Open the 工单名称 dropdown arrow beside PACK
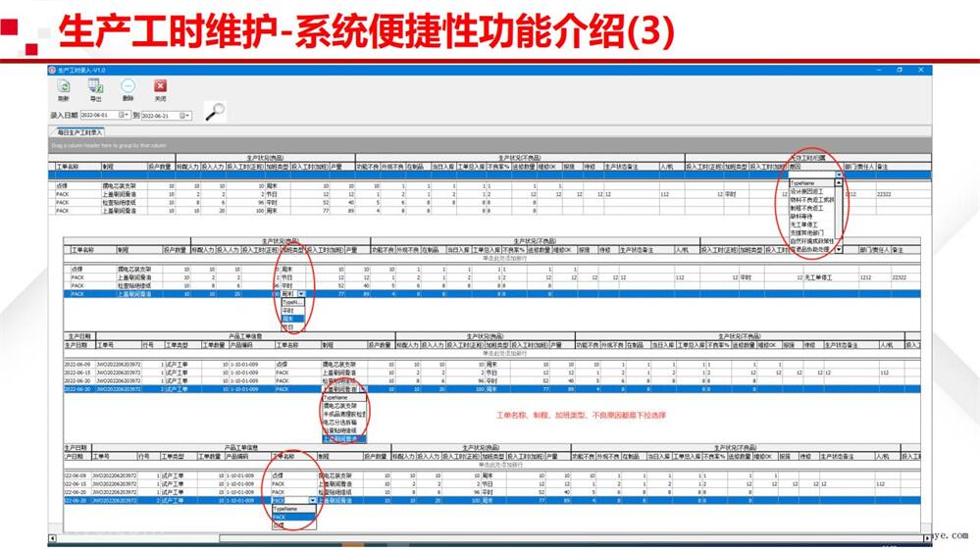This screenshot has width=980, height=550. pyautogui.click(x=312, y=501)
